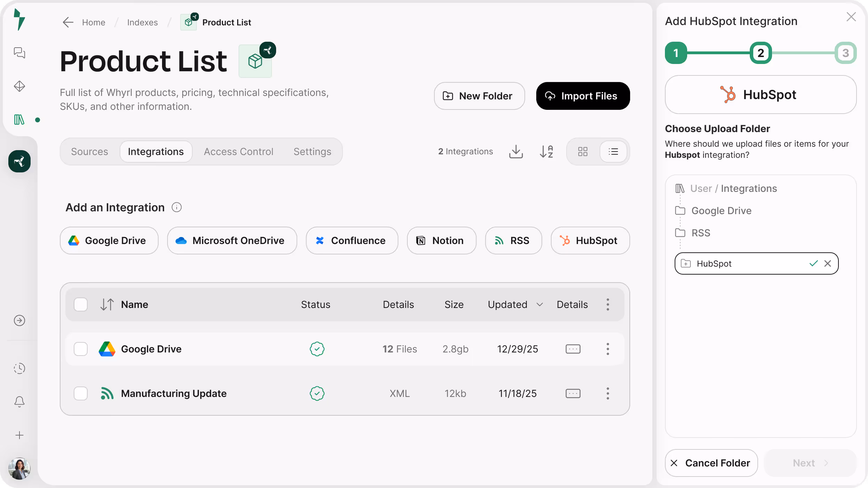Check the Google Drive row checkbox
This screenshot has height=488, width=868.
(80, 349)
